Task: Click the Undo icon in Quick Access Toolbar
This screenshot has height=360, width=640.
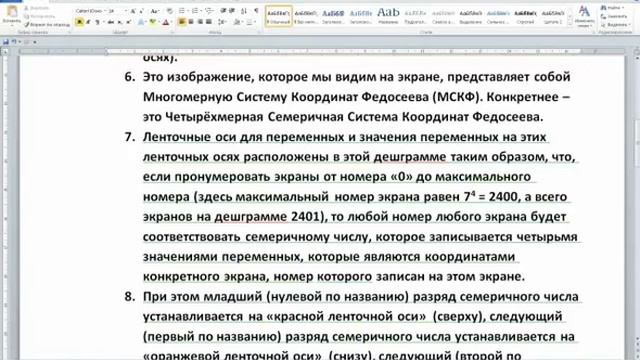Action: 15,42
